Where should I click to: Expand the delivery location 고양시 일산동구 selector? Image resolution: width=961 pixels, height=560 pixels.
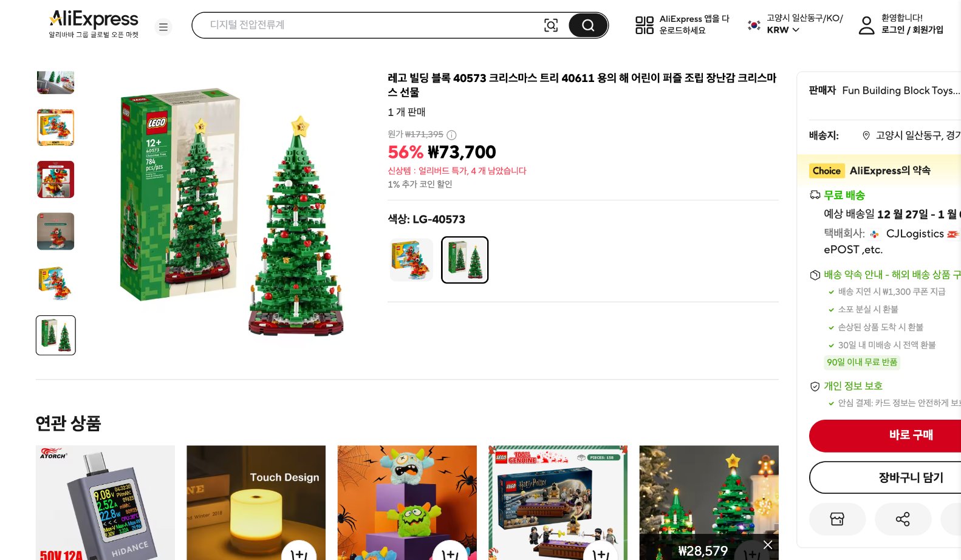[911, 135]
